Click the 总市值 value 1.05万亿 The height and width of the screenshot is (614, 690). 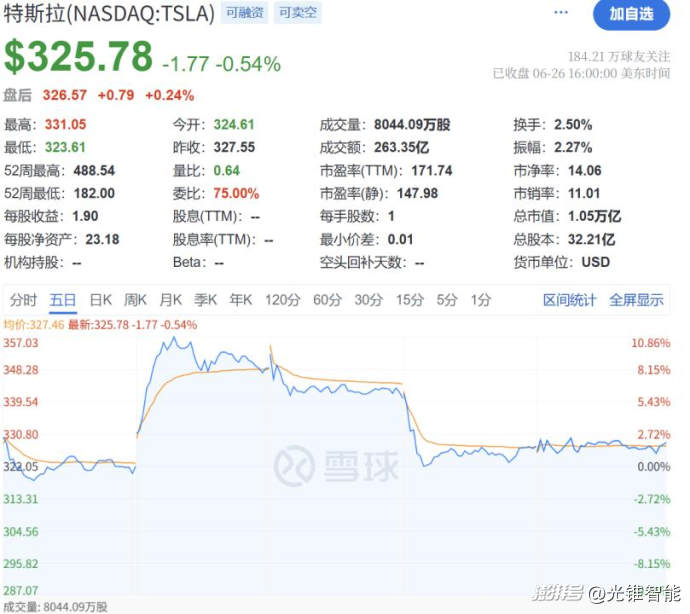click(594, 216)
